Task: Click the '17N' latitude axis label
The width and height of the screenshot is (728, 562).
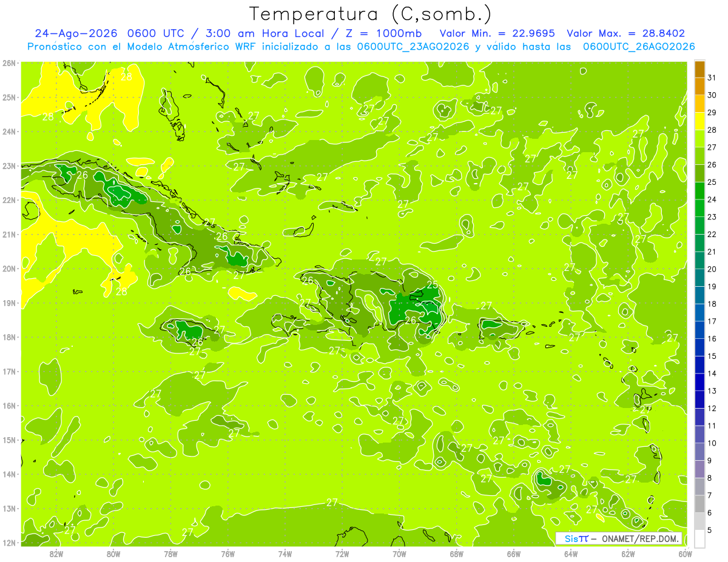Action: [8, 371]
